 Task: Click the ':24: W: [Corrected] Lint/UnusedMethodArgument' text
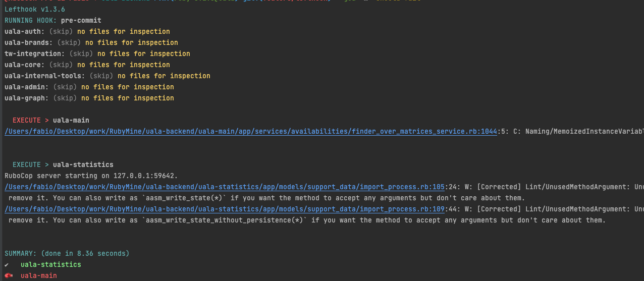(535, 187)
